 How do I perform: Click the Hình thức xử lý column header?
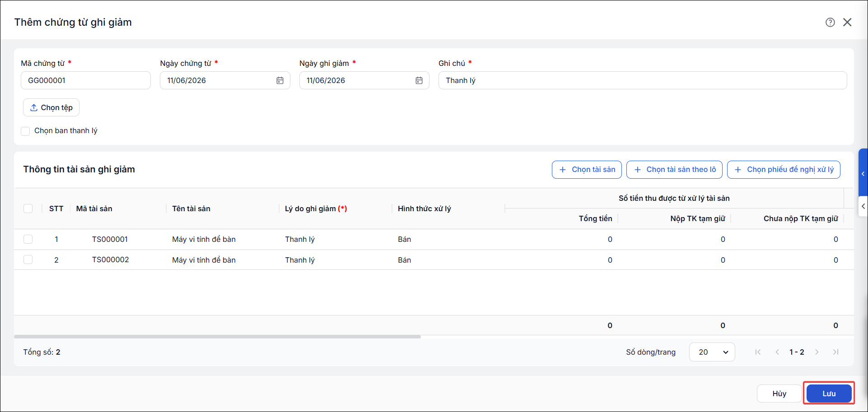pyautogui.click(x=424, y=208)
